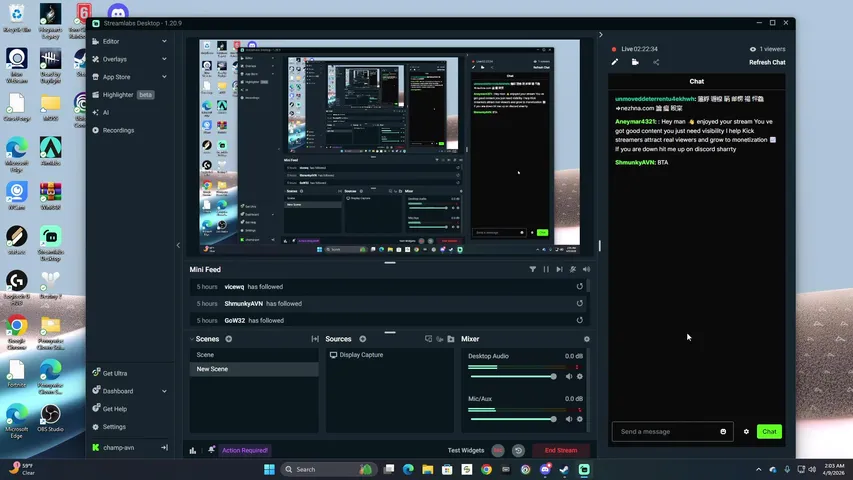Mute Mic/Aux audio

pos(569,419)
